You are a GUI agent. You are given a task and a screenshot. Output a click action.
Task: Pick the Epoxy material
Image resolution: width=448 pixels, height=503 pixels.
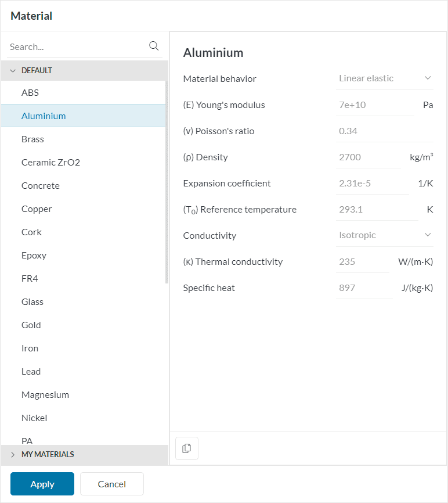point(34,256)
